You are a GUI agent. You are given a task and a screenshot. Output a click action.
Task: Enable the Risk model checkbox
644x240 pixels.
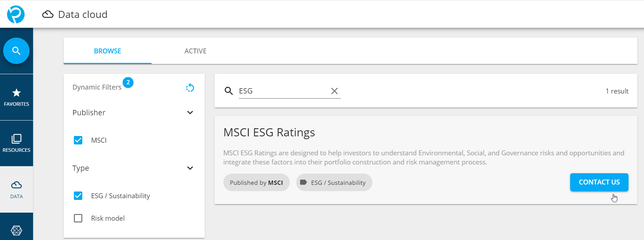78,218
